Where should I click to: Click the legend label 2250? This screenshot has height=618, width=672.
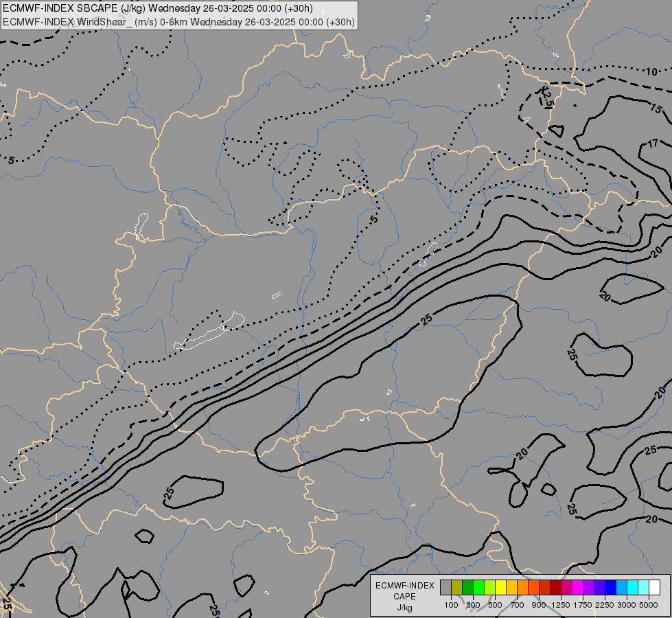[x=605, y=605]
